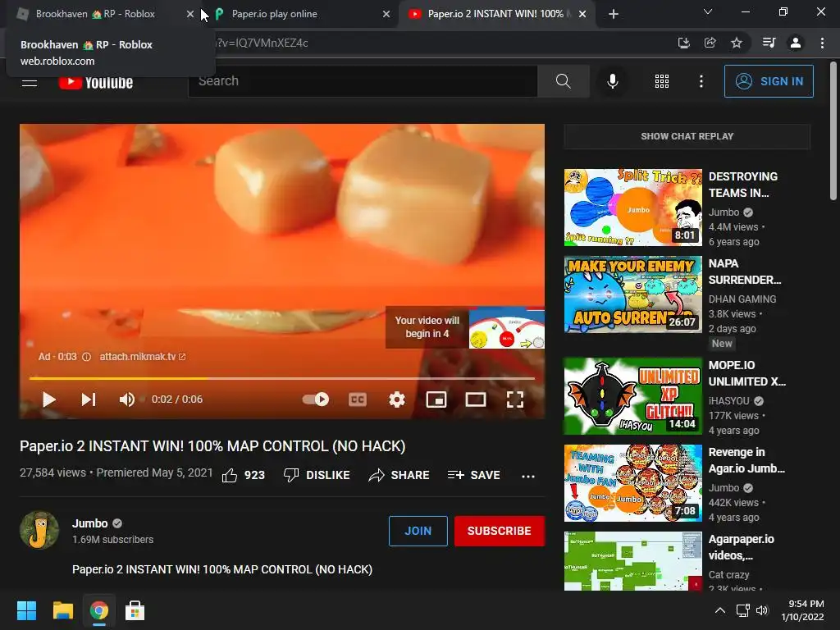The width and height of the screenshot is (840, 630).
Task: Show the chat replay
Action: point(687,136)
